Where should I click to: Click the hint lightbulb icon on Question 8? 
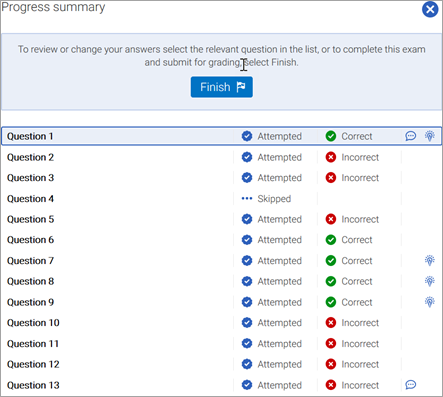(x=430, y=281)
